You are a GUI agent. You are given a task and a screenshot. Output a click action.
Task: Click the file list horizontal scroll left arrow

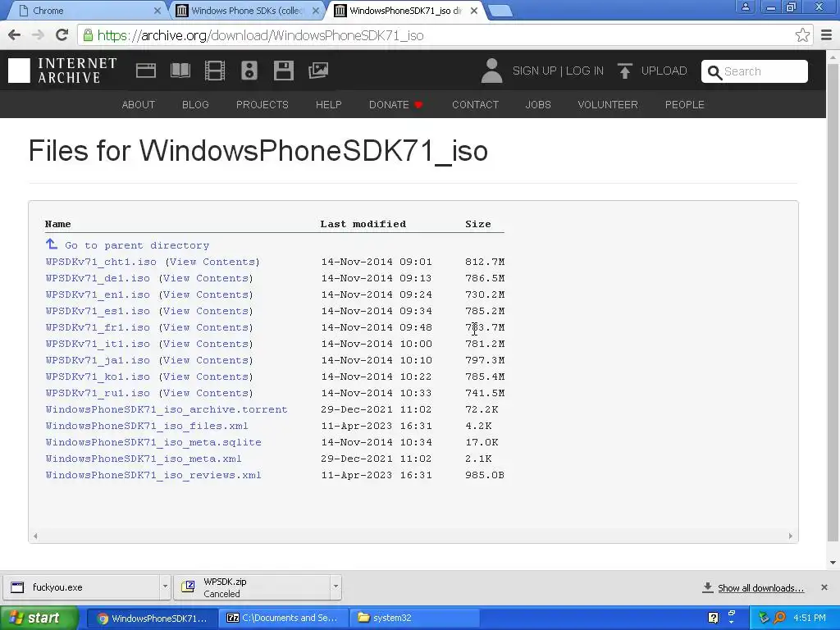click(35, 536)
